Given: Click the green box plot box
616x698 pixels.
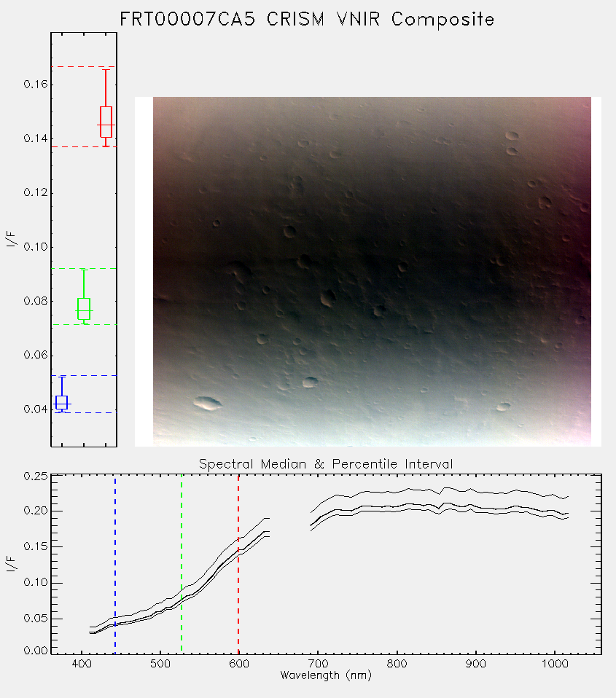Looking at the screenshot, I should coord(84,308).
